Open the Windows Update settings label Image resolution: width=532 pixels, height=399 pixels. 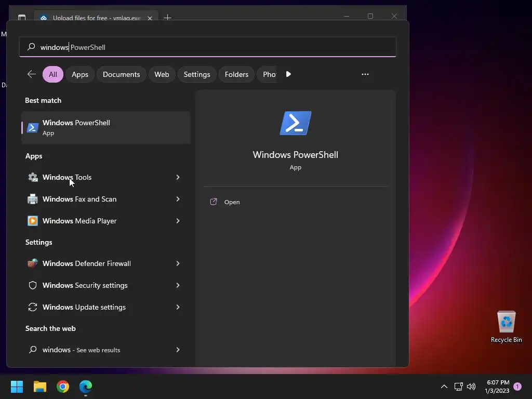click(84, 307)
